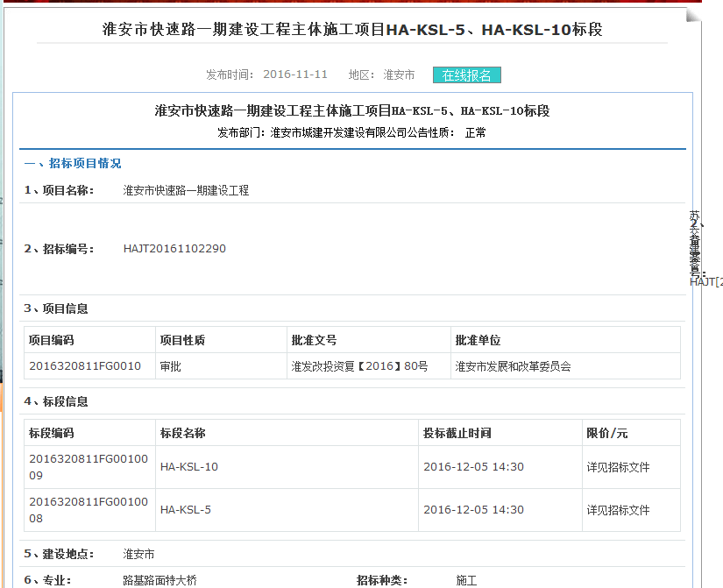Select the tender number HAJT20161102290
Image resolution: width=723 pixels, height=588 pixels.
pyautogui.click(x=174, y=249)
